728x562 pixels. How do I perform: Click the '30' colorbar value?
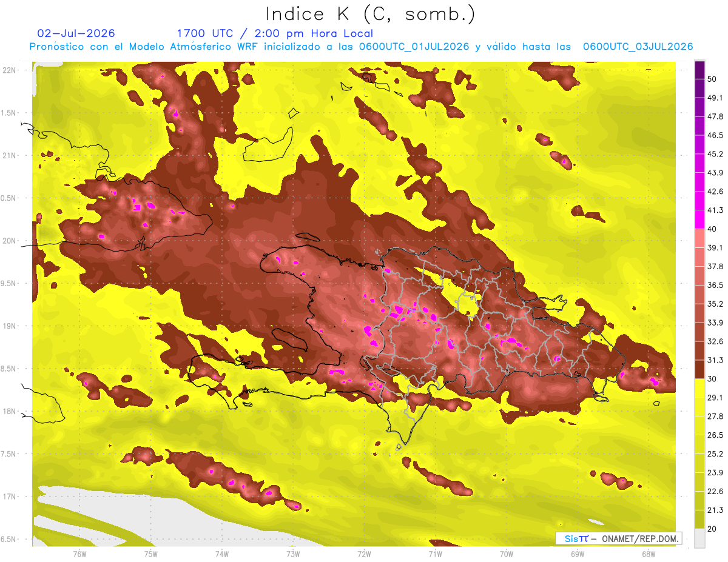[712, 379]
